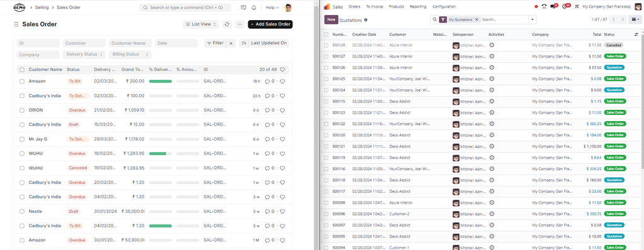Click ERPNext user avatar in header
Screen dimensions: 644x250
[x=288, y=8]
